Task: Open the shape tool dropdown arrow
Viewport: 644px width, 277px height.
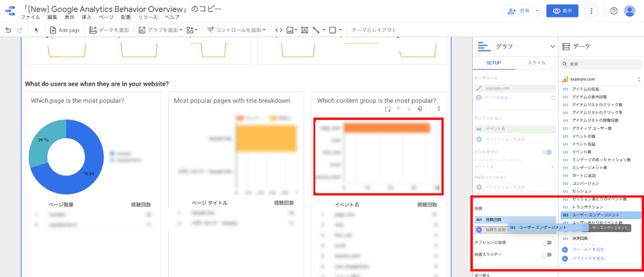Action: coord(340,30)
